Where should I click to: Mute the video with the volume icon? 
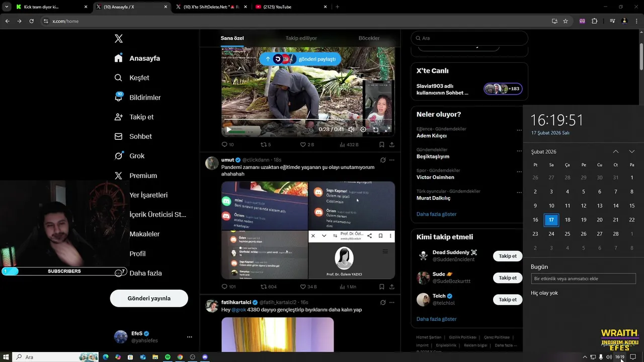click(351, 129)
